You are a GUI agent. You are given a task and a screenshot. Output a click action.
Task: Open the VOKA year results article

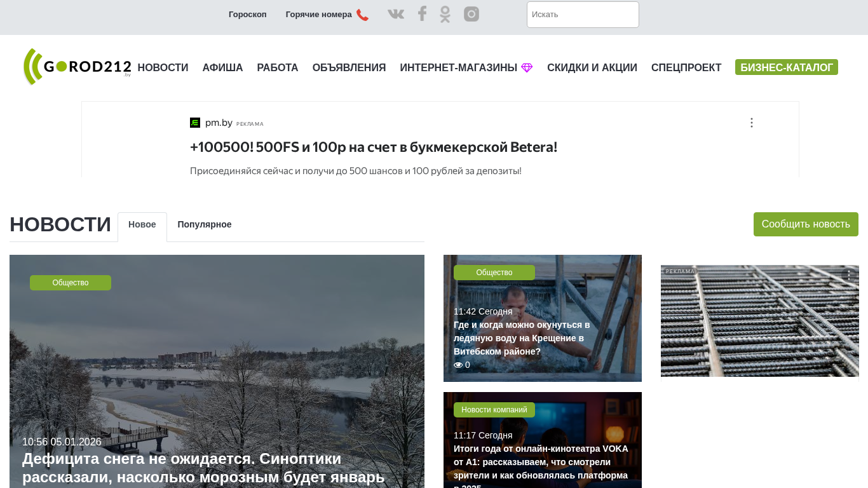pos(541,465)
